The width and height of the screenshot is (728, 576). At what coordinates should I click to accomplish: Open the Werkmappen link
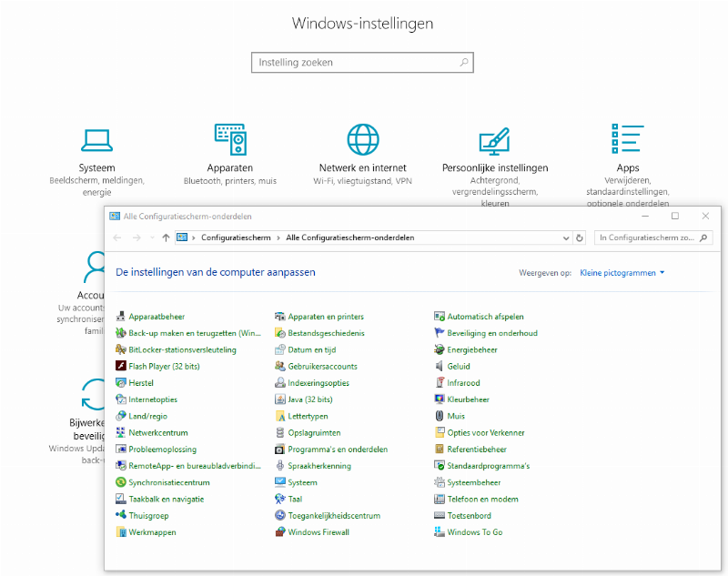pos(152,532)
